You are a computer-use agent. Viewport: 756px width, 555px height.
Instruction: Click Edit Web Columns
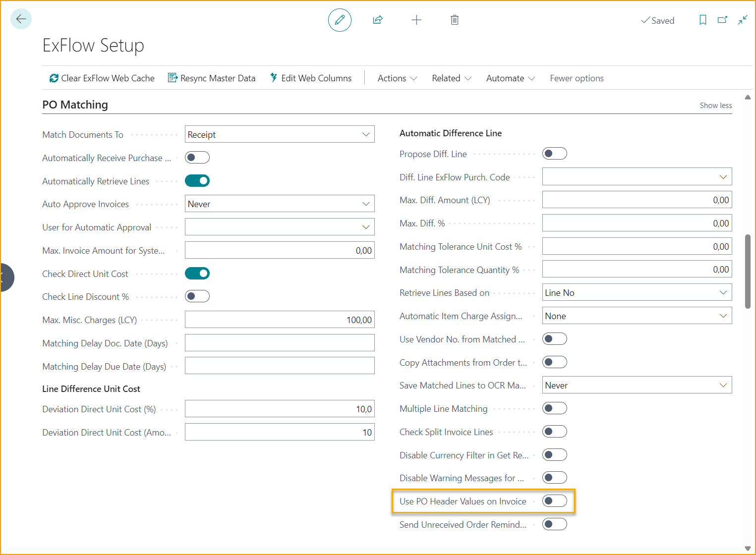coord(311,78)
